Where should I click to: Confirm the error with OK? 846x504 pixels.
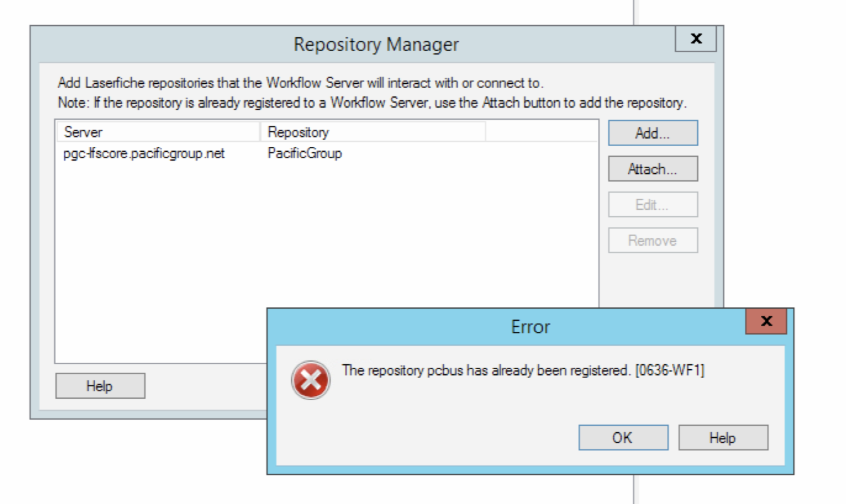point(623,438)
